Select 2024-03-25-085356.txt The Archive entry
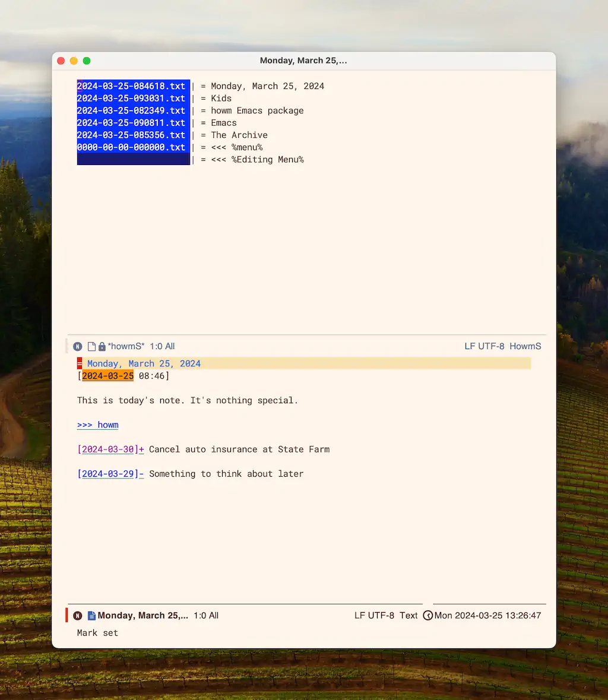This screenshot has height=700, width=608. point(131,135)
